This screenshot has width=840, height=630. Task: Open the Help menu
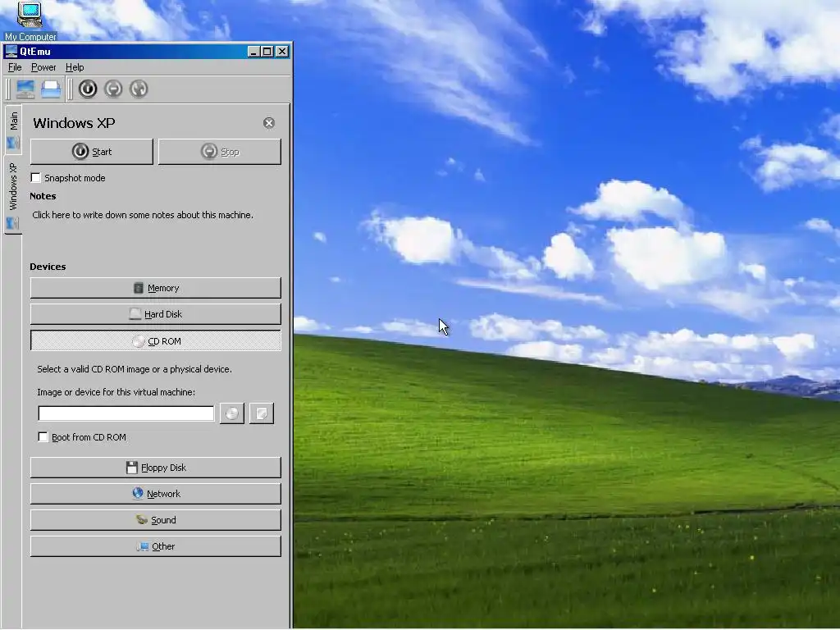[x=75, y=67]
